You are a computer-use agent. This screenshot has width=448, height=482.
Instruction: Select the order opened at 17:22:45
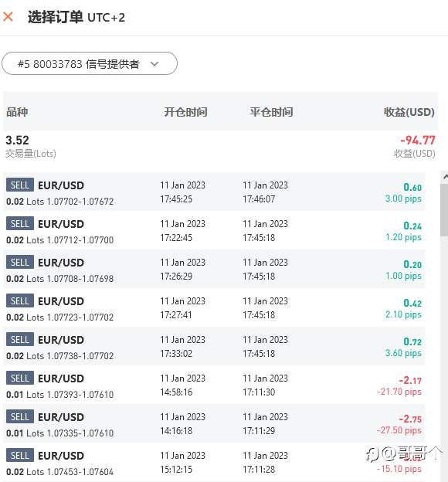214,230
